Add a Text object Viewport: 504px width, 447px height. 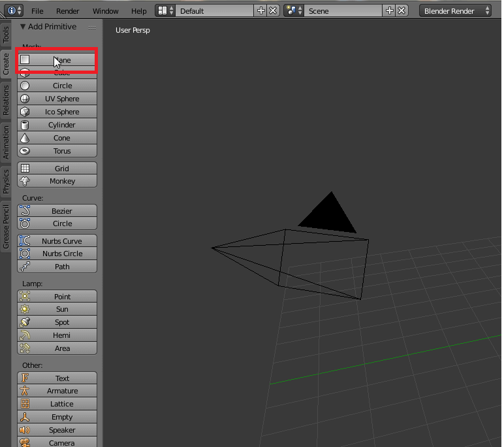tap(57, 378)
